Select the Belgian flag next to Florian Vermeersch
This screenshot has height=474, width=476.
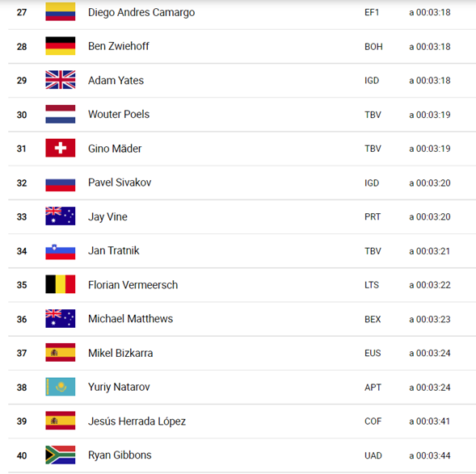click(x=61, y=284)
